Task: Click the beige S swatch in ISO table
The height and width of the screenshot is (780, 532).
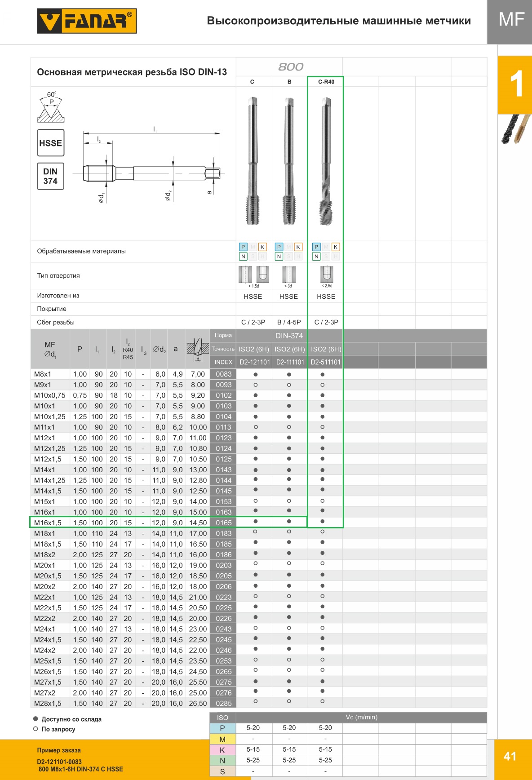Action: pyautogui.click(x=222, y=771)
